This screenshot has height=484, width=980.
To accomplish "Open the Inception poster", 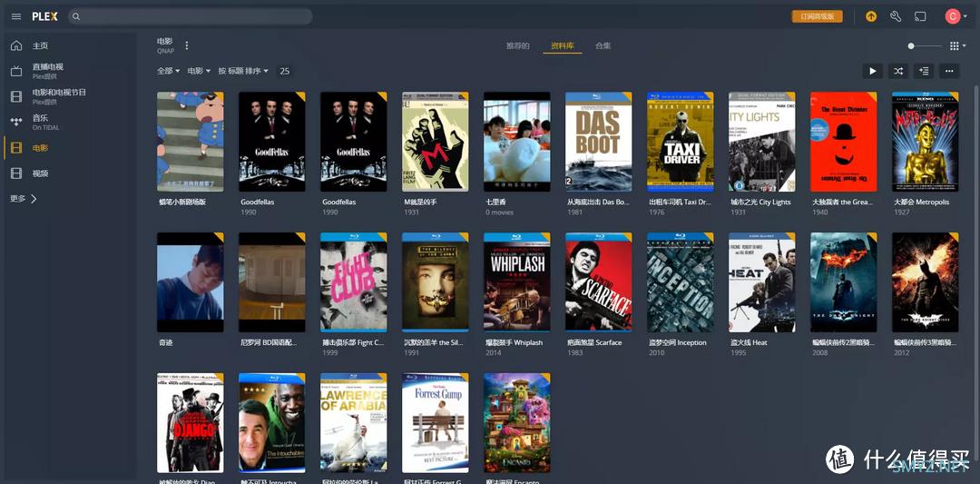I will click(x=680, y=282).
